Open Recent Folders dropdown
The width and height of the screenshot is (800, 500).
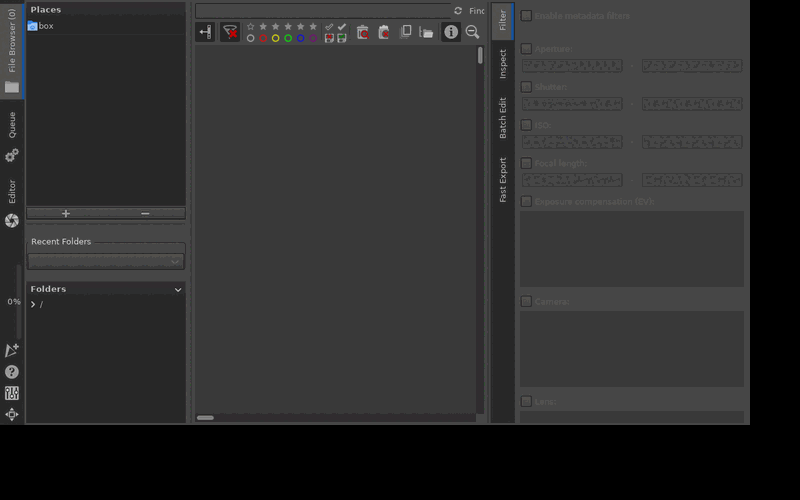tap(106, 261)
